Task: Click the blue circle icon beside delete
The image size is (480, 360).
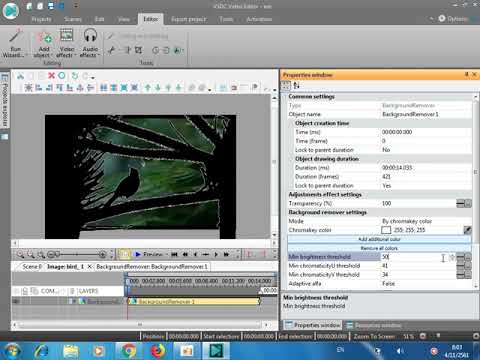Action: click(x=62, y=76)
